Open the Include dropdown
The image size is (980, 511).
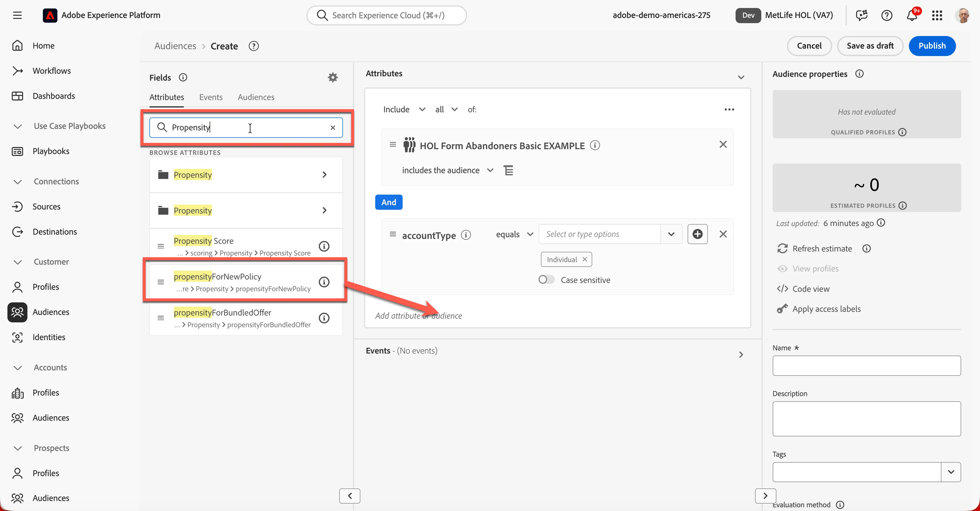(x=404, y=110)
